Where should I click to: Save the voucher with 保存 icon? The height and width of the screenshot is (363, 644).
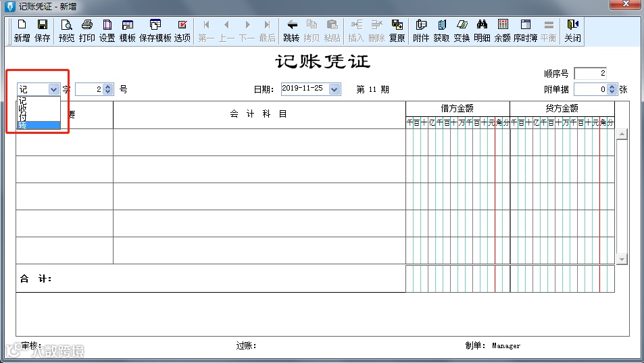(x=43, y=31)
